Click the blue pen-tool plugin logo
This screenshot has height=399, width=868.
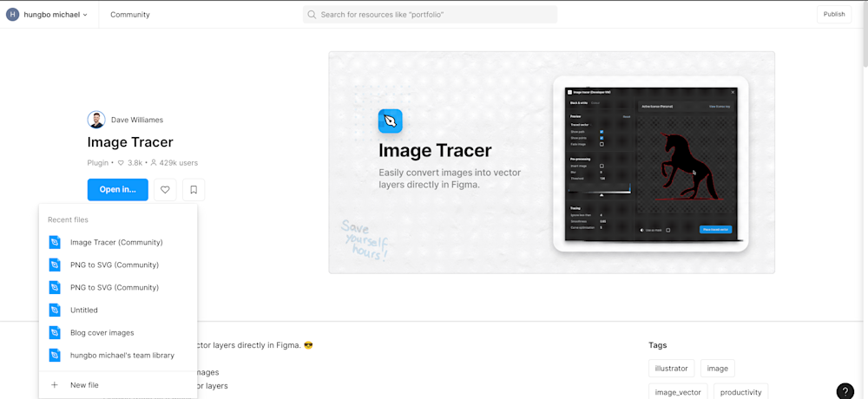coord(391,121)
